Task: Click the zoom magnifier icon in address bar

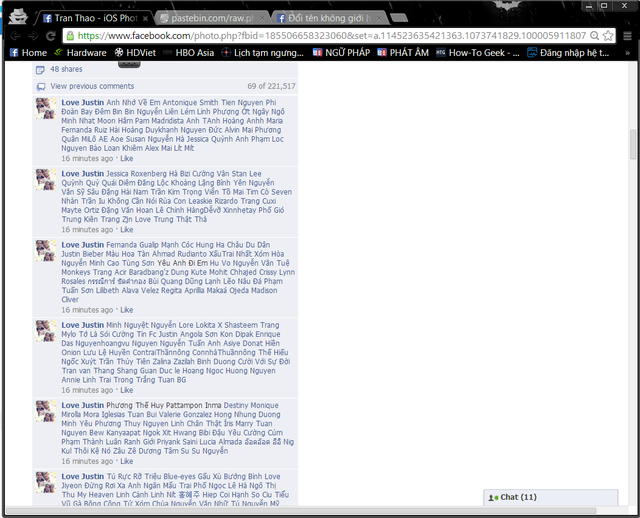Action: tap(595, 36)
